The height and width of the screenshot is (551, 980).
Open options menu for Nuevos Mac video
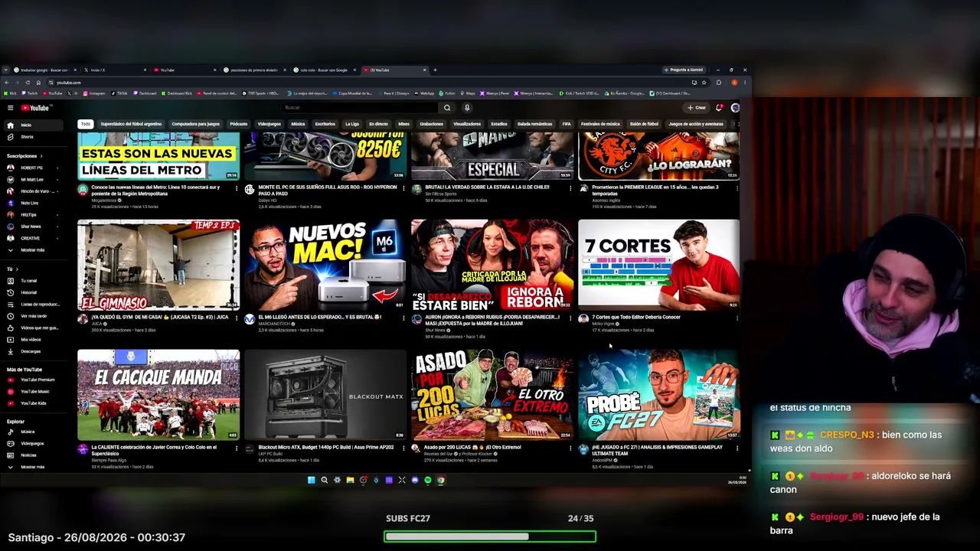[x=403, y=318]
